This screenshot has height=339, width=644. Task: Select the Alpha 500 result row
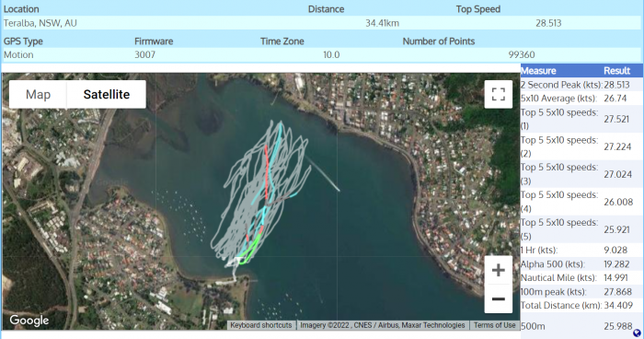pos(581,264)
